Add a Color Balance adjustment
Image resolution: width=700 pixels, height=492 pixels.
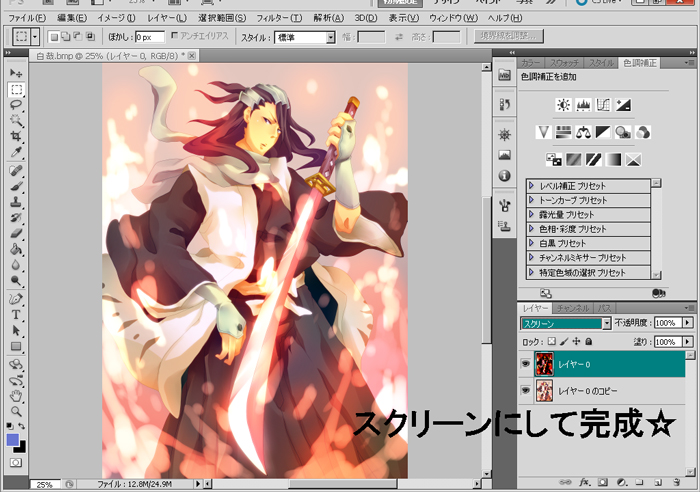[583, 131]
